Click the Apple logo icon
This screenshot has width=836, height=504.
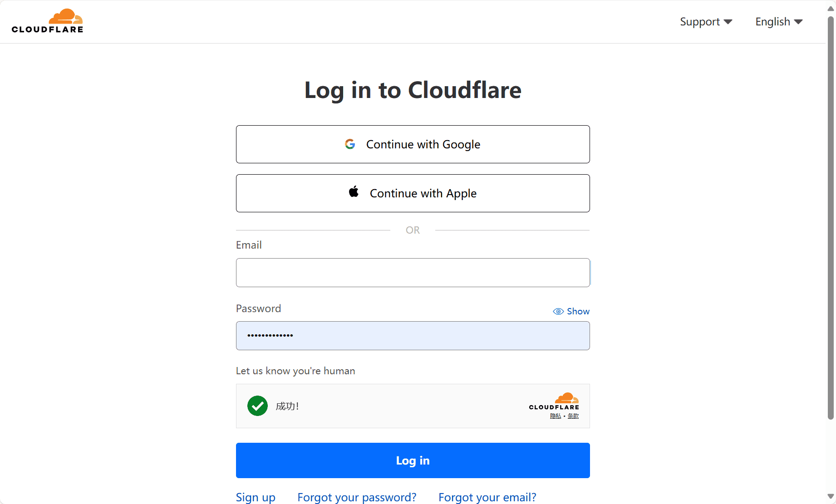(x=354, y=191)
